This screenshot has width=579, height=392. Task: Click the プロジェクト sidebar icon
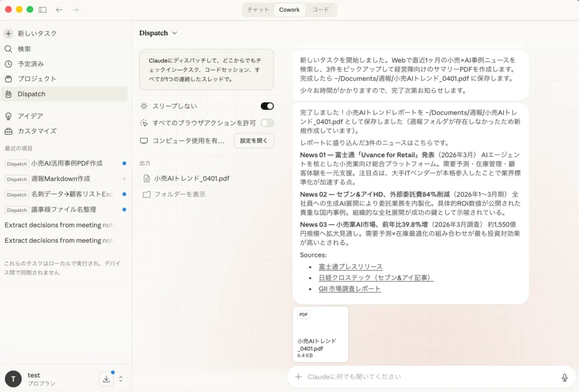coord(7,79)
